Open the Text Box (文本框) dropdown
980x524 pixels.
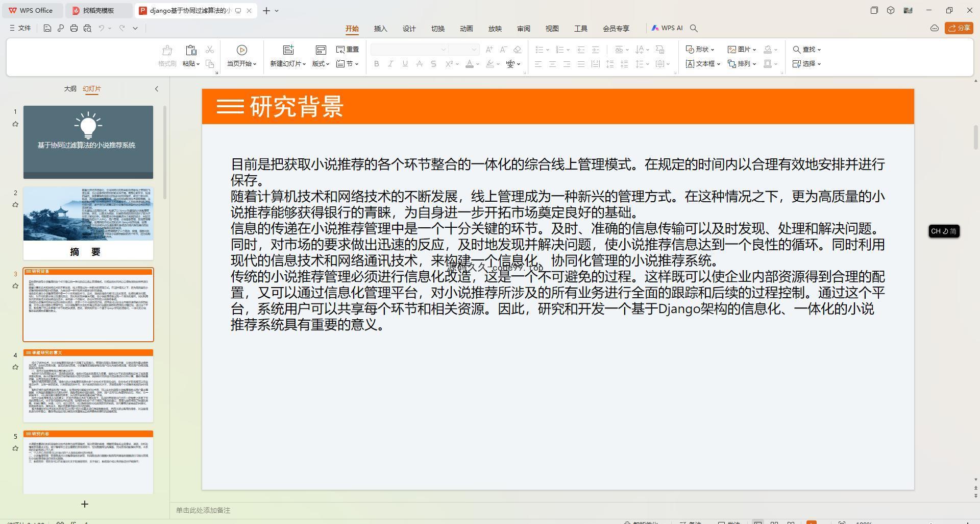click(703, 64)
